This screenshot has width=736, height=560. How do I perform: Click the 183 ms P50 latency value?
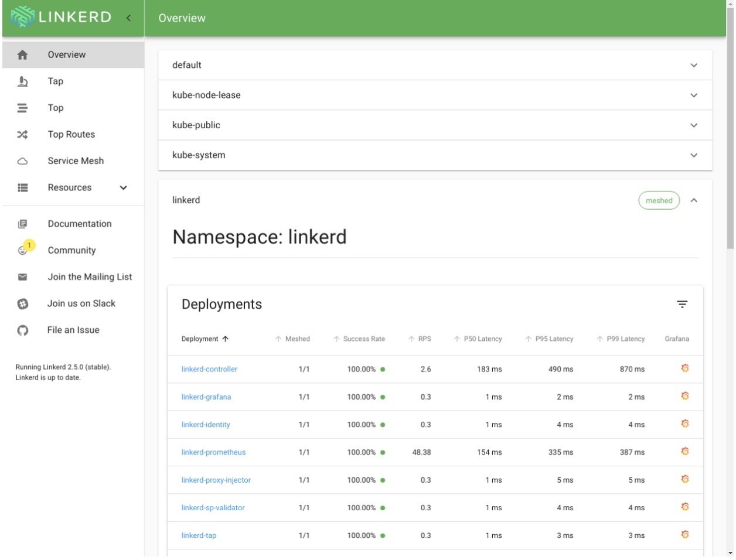click(489, 369)
